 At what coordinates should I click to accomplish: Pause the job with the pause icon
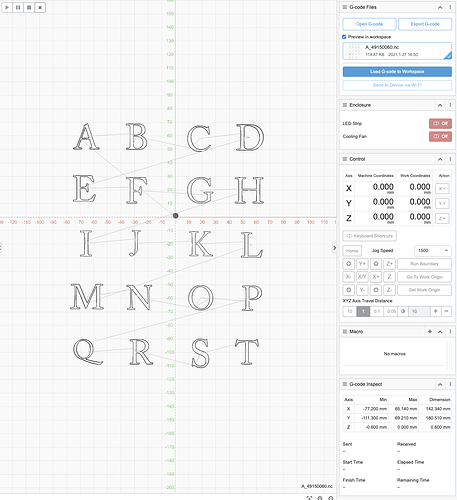tap(18, 7)
